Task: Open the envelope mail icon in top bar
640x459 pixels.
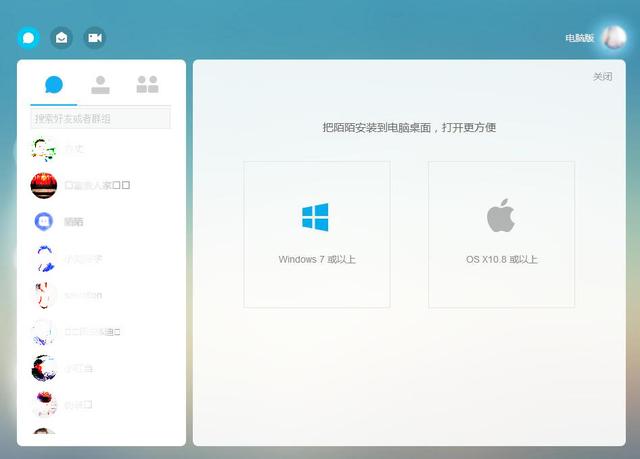Action: click(62, 38)
